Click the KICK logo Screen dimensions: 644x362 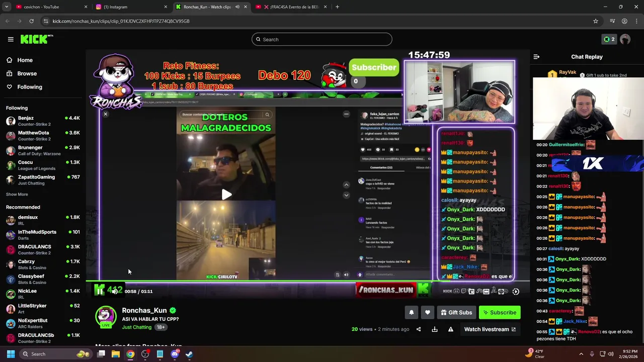coord(37,39)
